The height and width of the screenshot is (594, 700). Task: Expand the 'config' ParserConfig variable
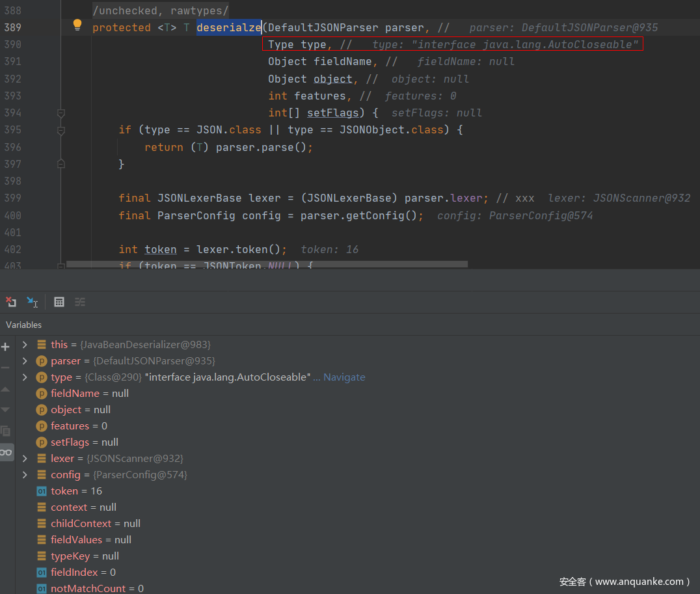25,475
